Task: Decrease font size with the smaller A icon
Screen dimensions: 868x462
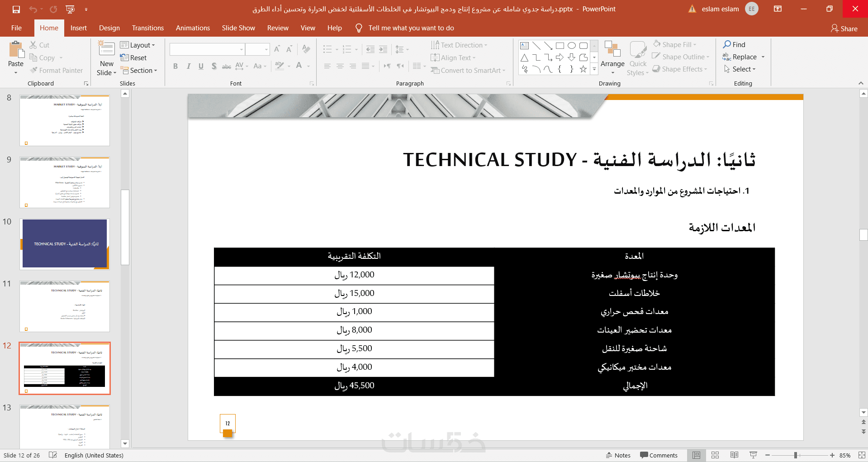Action: point(289,49)
